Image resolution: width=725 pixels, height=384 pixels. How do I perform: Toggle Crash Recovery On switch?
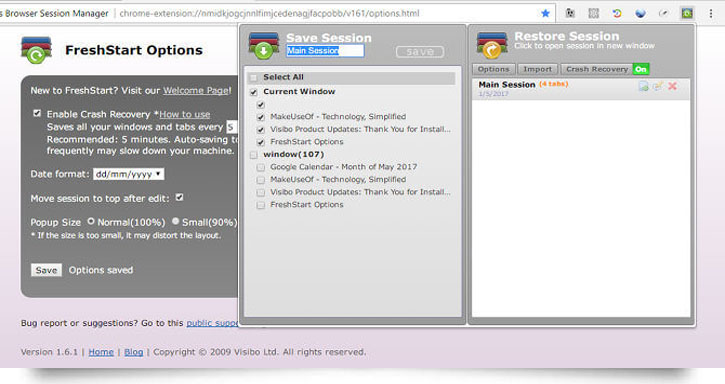[641, 69]
